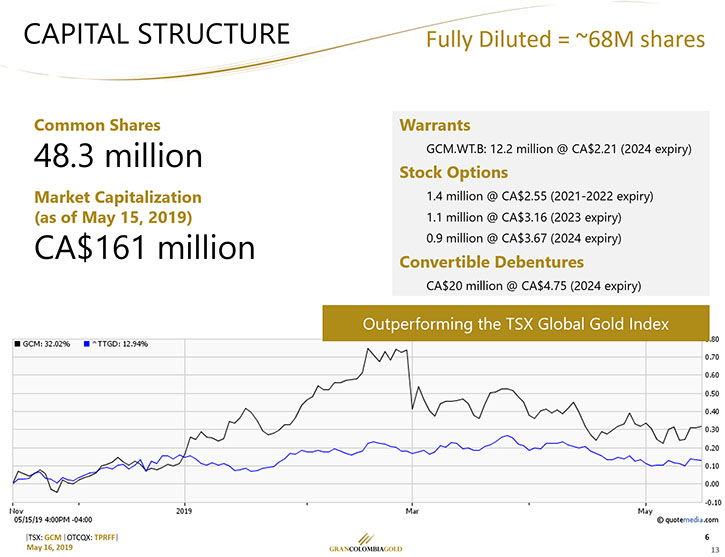Click the blue ^TTGD legend swatch

click(x=87, y=344)
